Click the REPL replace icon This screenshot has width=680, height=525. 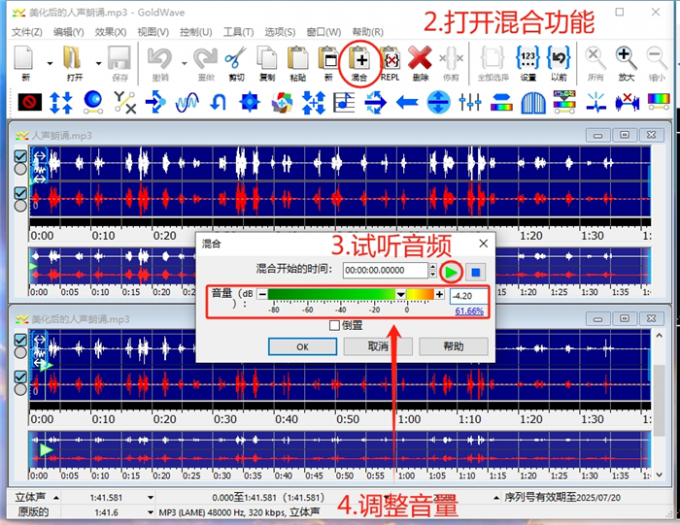pyautogui.click(x=390, y=58)
